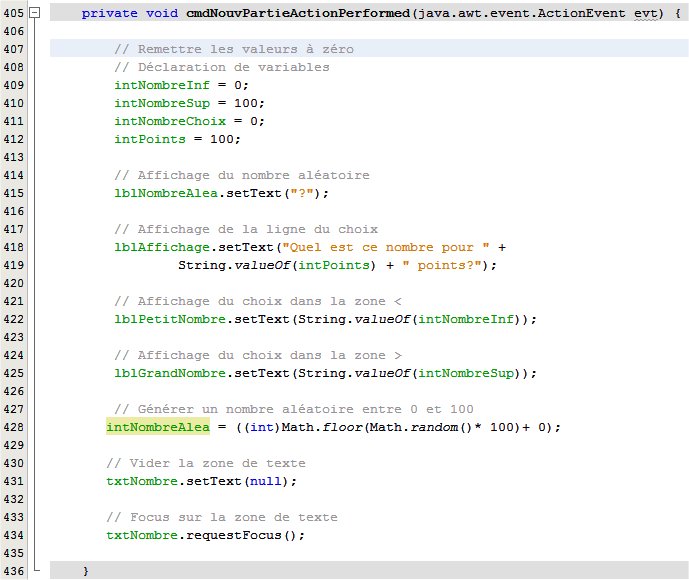Image resolution: width=689 pixels, height=580 pixels.
Task: Click requestFocus call on line 434
Action: (234, 536)
